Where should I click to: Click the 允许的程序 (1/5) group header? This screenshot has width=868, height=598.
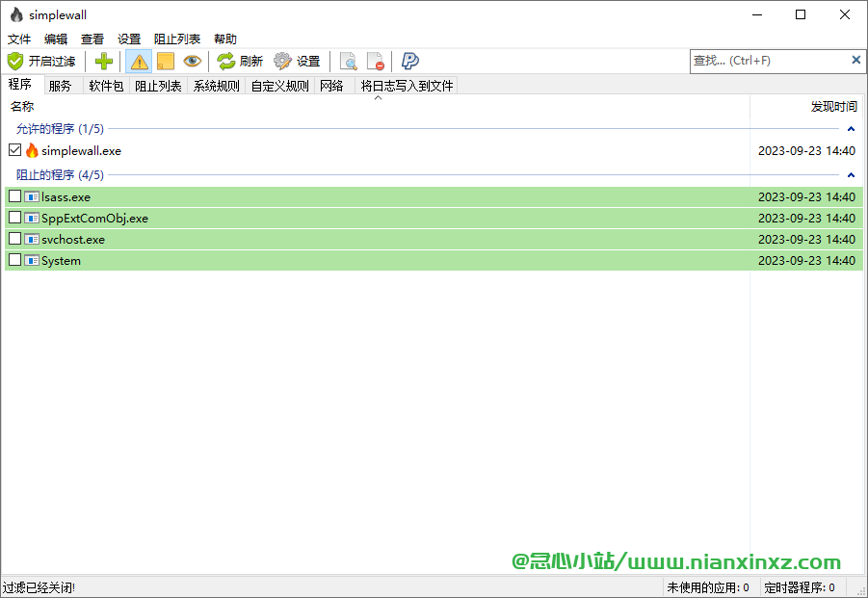point(60,129)
